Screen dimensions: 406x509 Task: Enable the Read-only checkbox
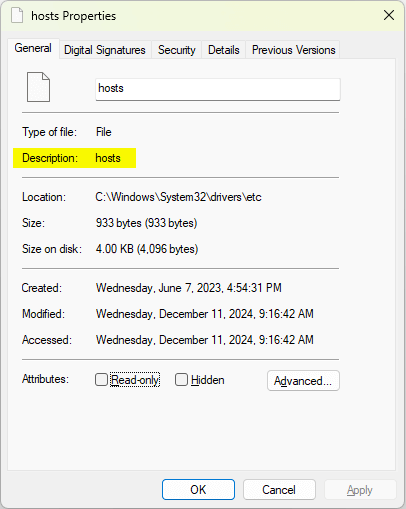point(101,379)
